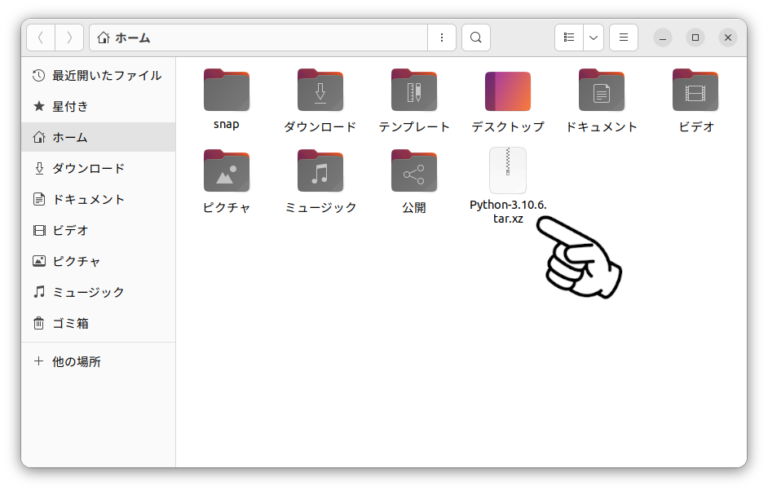Open the 公開 shared folder
This screenshot has height=491, width=768.
coord(414,171)
